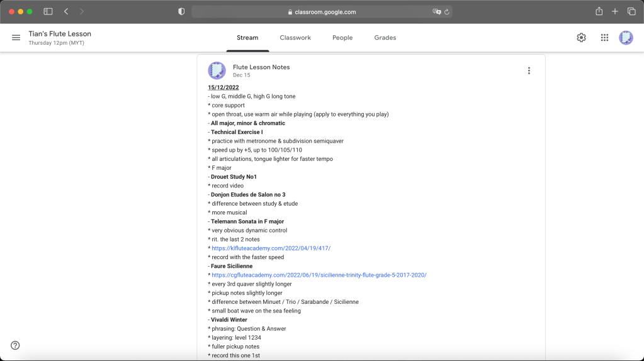Click the help question mark icon
Image resolution: width=644 pixels, height=361 pixels.
(x=15, y=345)
